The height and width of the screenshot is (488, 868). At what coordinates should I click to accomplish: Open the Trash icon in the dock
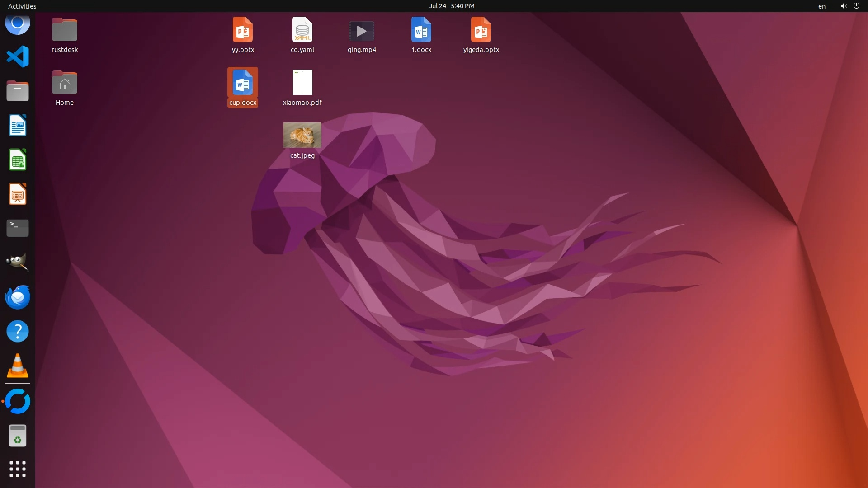(18, 436)
